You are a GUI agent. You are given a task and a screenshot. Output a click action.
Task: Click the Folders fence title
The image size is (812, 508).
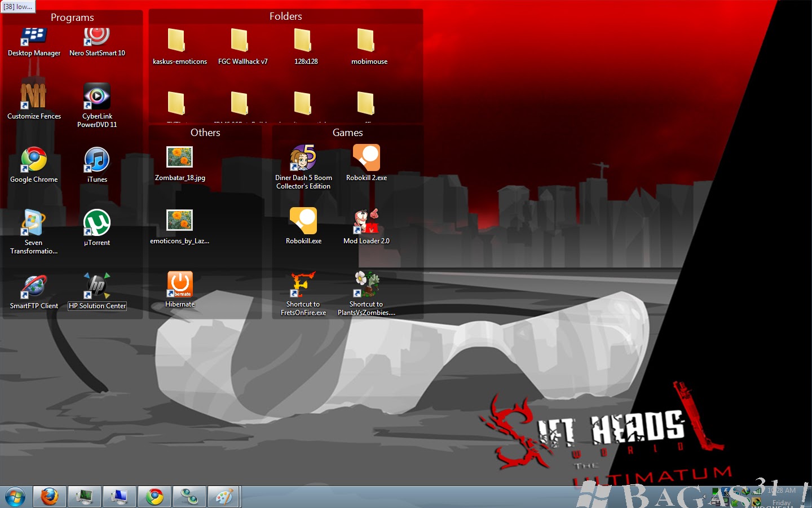(286, 16)
